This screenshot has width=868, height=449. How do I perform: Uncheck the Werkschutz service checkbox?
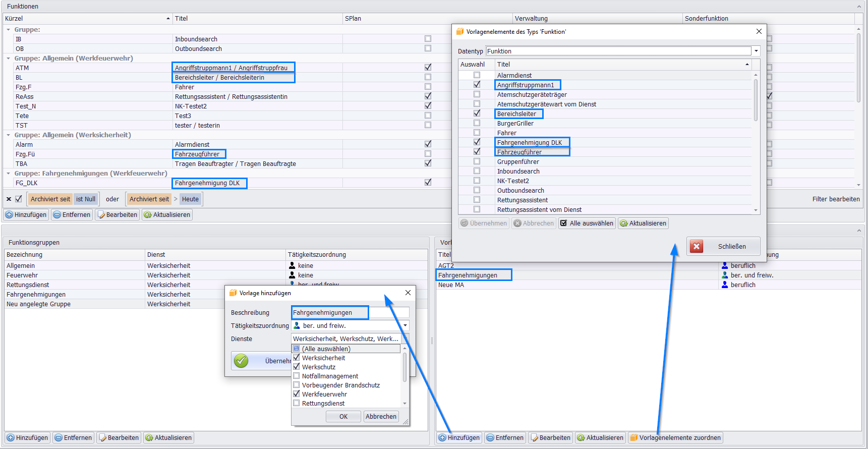tap(297, 367)
